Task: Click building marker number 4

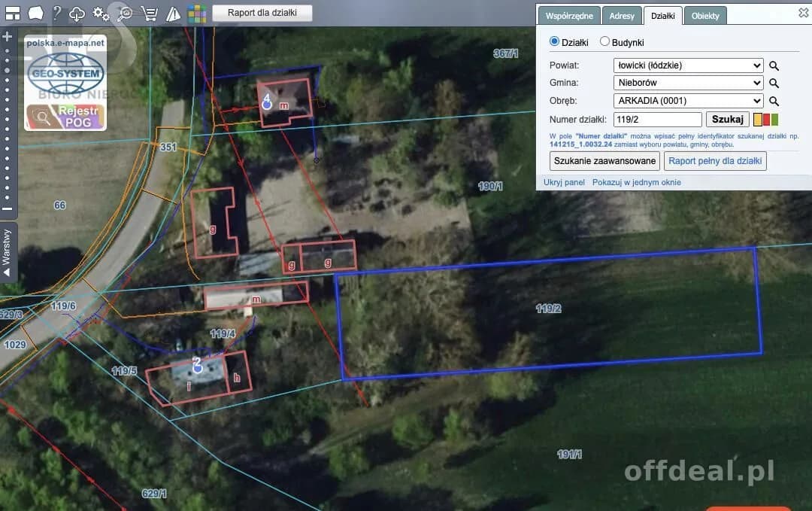Action: pos(267,102)
